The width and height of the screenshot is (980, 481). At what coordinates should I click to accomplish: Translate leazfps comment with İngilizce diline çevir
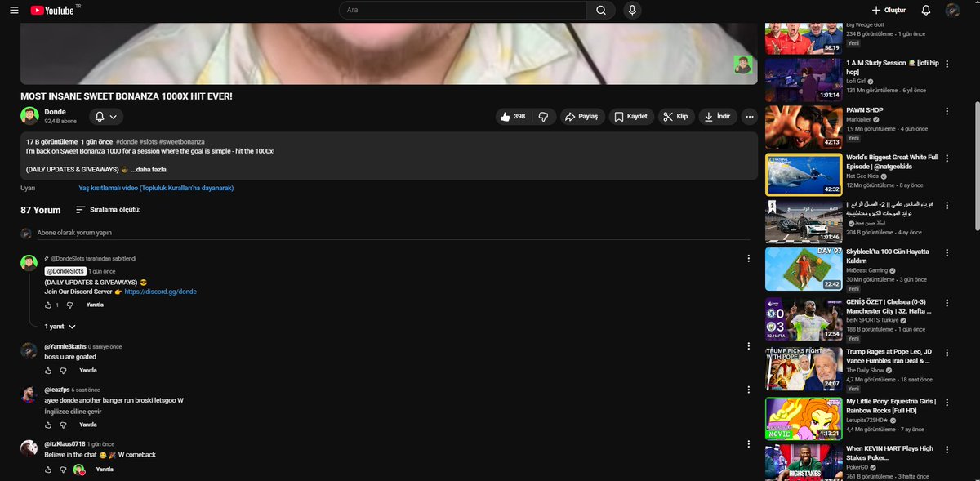[x=73, y=412]
